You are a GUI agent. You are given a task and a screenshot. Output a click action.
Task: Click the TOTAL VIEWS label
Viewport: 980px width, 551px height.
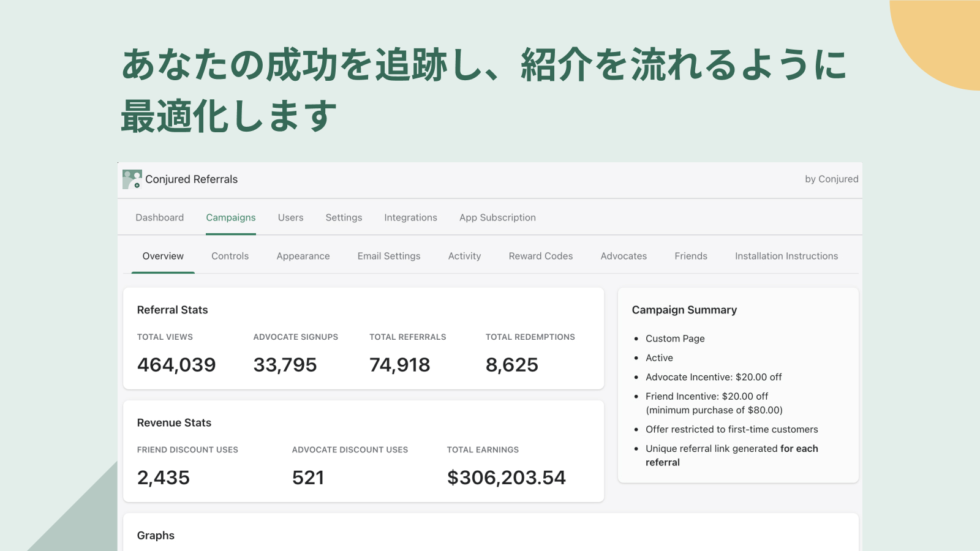point(165,337)
